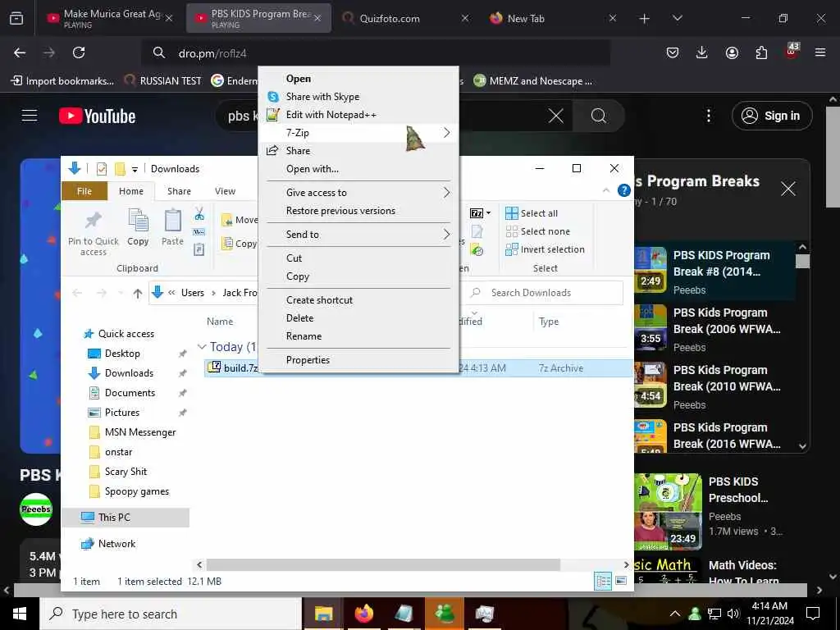This screenshot has height=630, width=840.
Task: Open the notification center icon
Action: 813,614
